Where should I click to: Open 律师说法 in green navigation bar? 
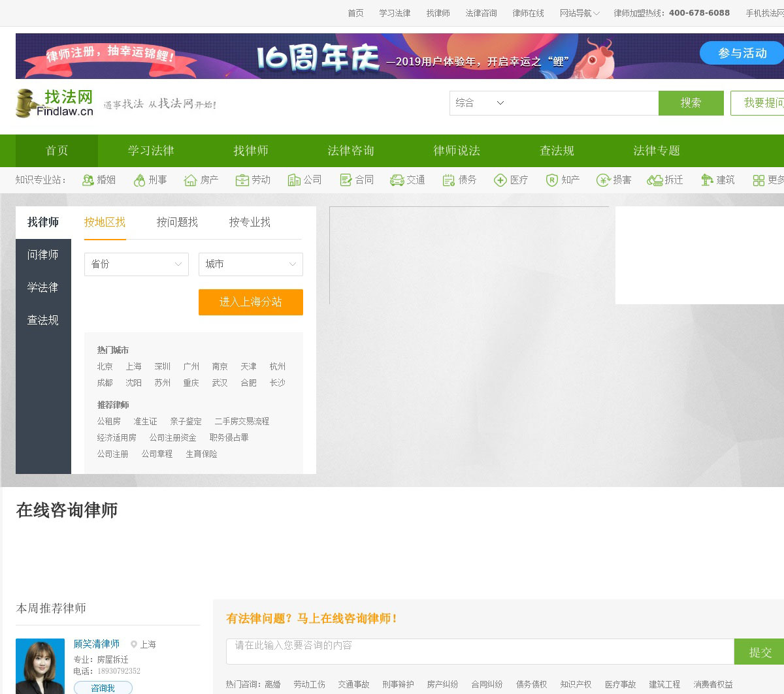click(x=457, y=151)
